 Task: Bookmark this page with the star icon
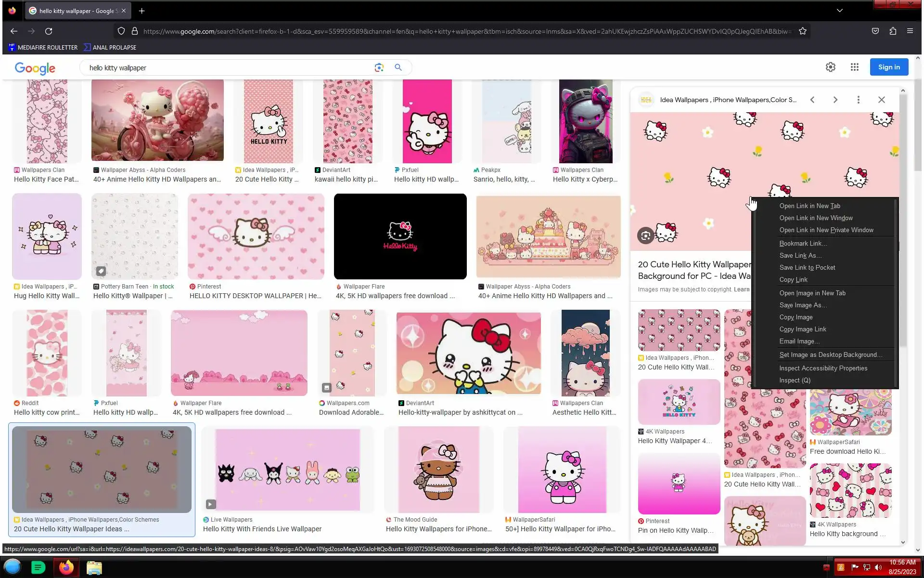802,31
